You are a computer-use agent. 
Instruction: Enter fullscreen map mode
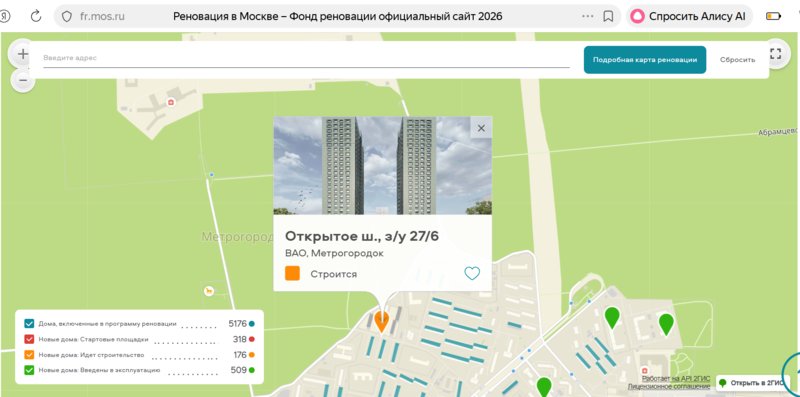pyautogui.click(x=776, y=54)
